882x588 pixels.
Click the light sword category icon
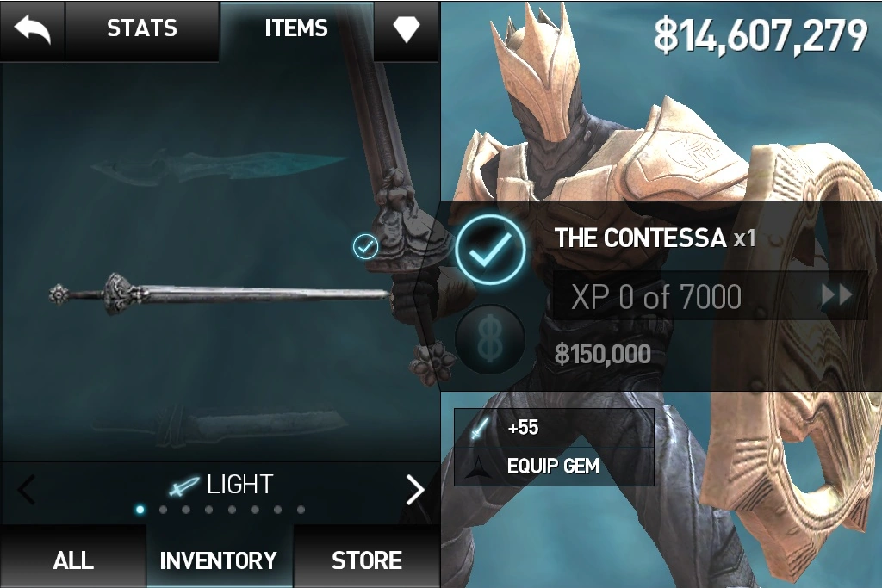[x=184, y=486]
